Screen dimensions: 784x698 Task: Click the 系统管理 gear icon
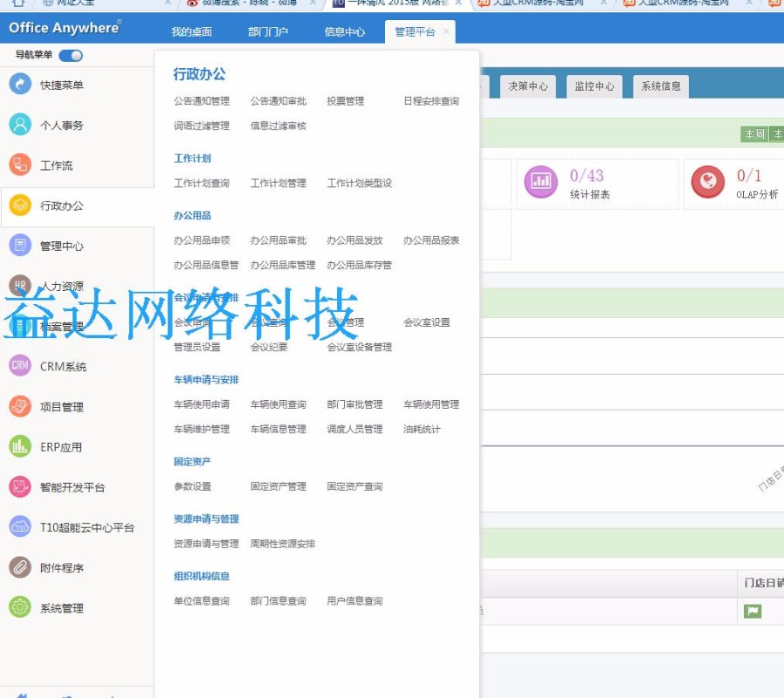(20, 607)
